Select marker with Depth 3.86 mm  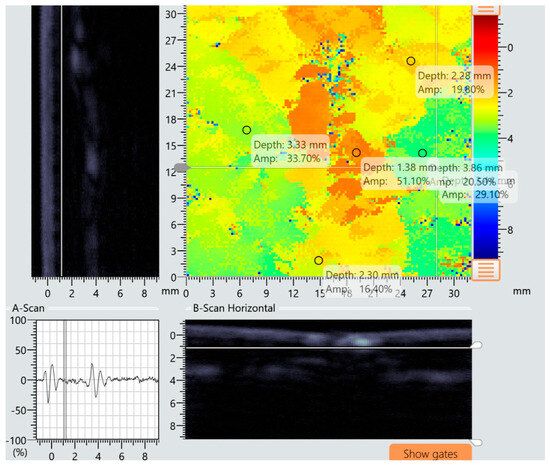click(x=422, y=153)
